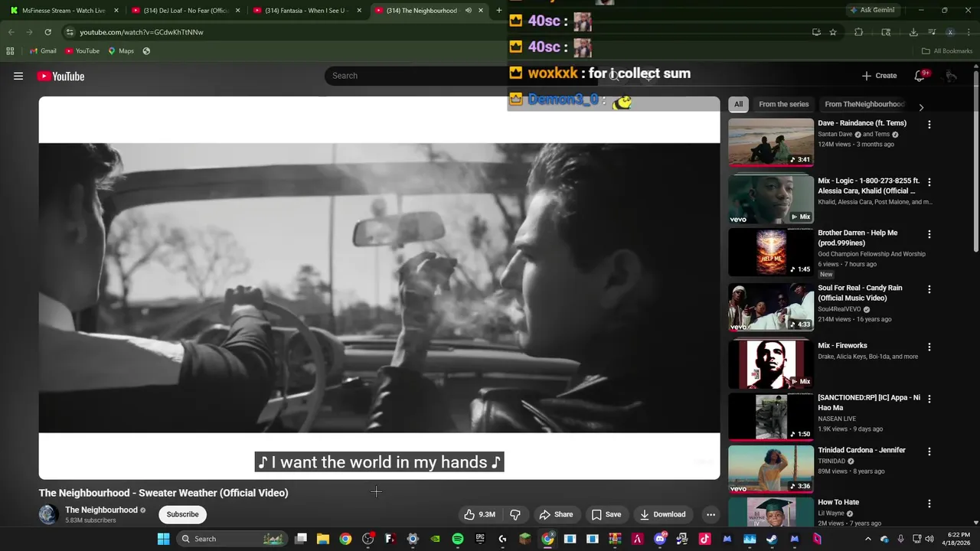
Task: Open options menu for How To Hate
Action: click(x=929, y=504)
